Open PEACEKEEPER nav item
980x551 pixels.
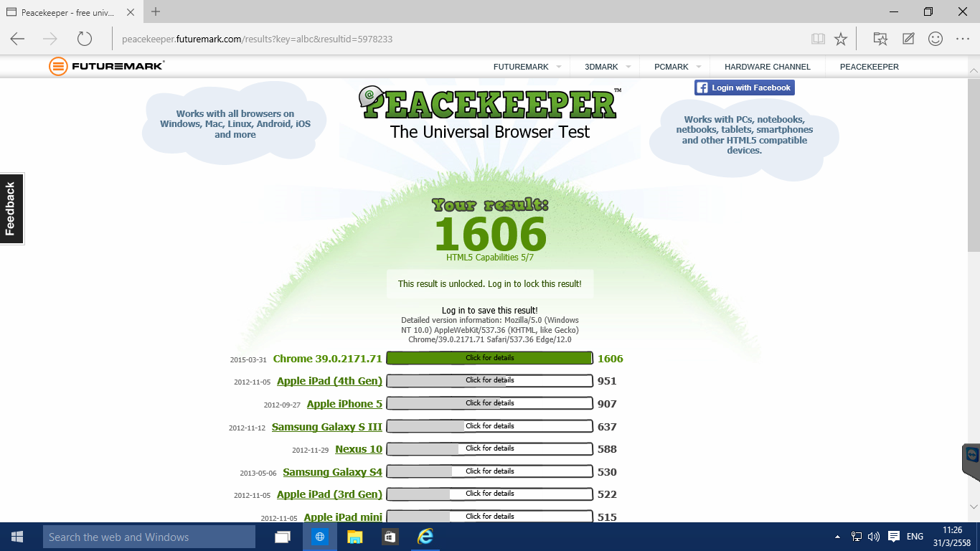coord(870,67)
